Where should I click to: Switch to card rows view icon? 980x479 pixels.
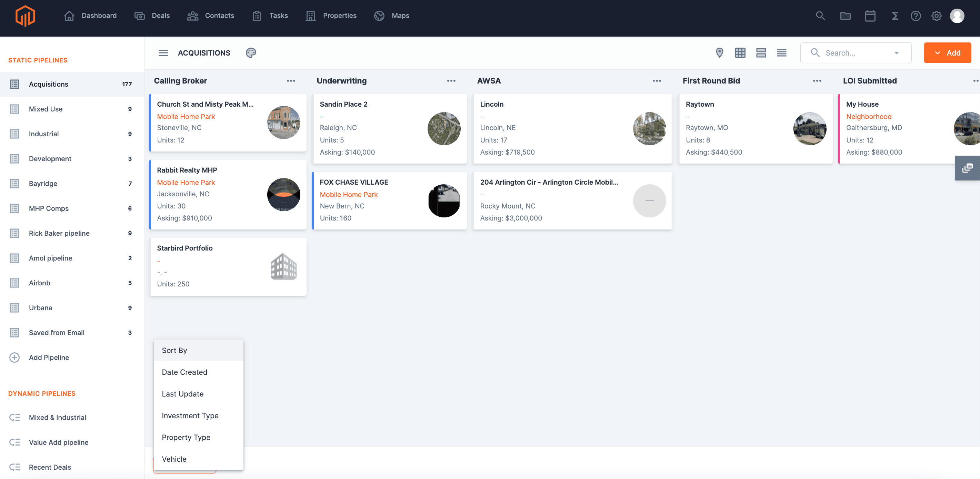761,53
